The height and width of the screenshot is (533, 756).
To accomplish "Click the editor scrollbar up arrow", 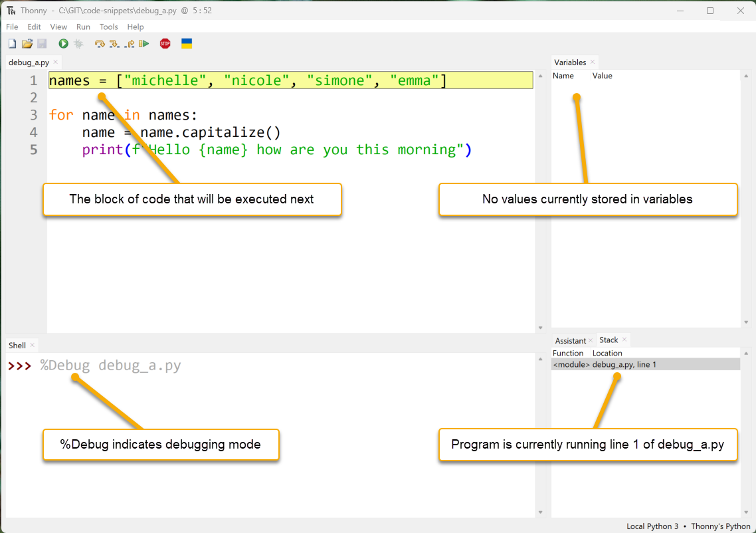I will [541, 76].
